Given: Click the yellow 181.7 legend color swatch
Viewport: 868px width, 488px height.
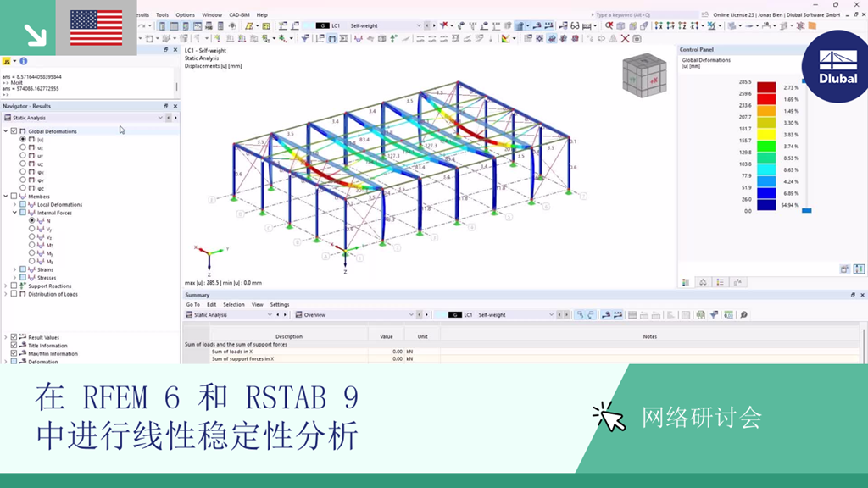Looking at the screenshot, I should [x=766, y=135].
